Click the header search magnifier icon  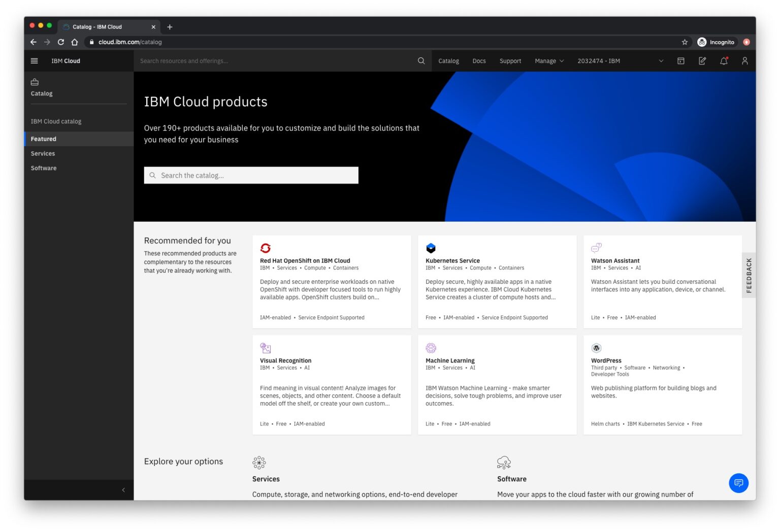pyautogui.click(x=421, y=61)
